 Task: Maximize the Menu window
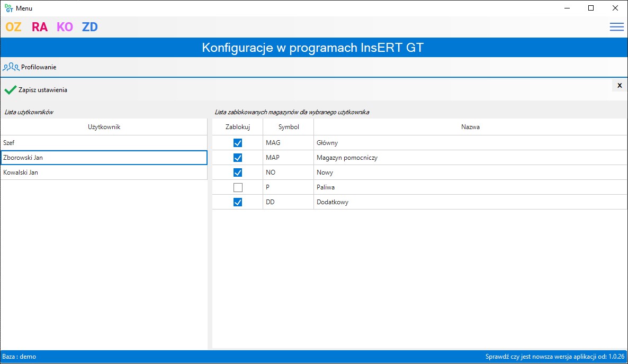(x=591, y=8)
